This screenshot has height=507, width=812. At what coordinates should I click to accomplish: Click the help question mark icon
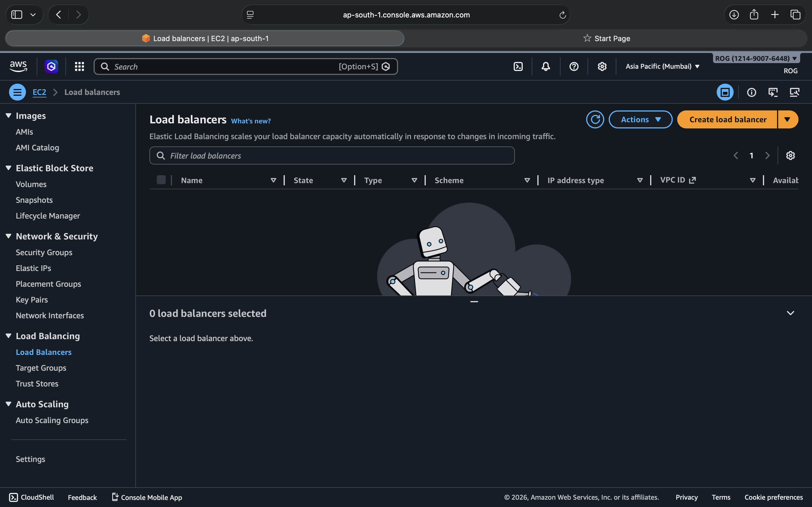click(x=574, y=66)
